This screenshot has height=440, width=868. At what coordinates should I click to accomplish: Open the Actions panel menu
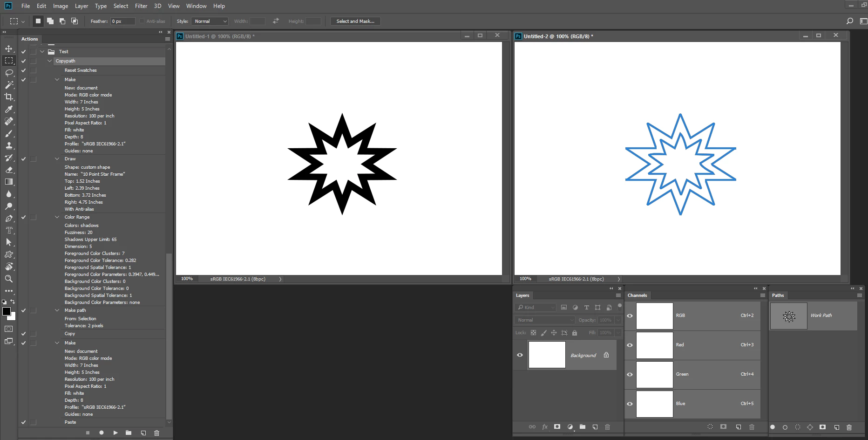coord(168,39)
